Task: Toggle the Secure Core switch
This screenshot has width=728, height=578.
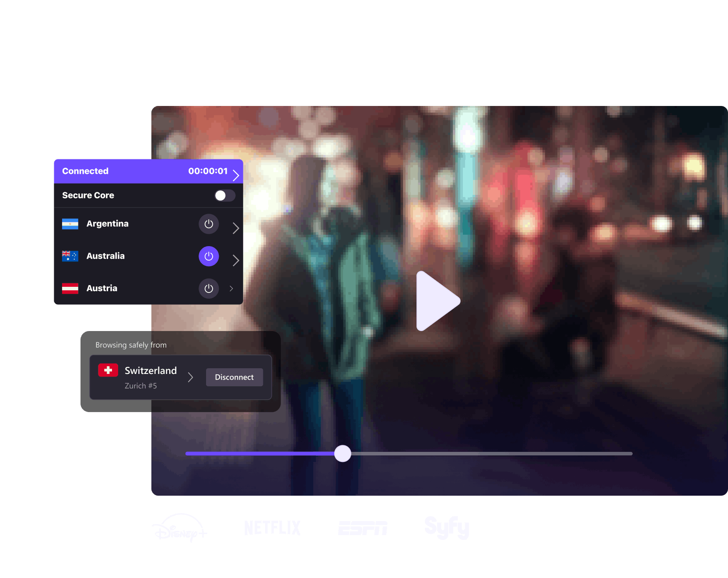Action: point(224,196)
